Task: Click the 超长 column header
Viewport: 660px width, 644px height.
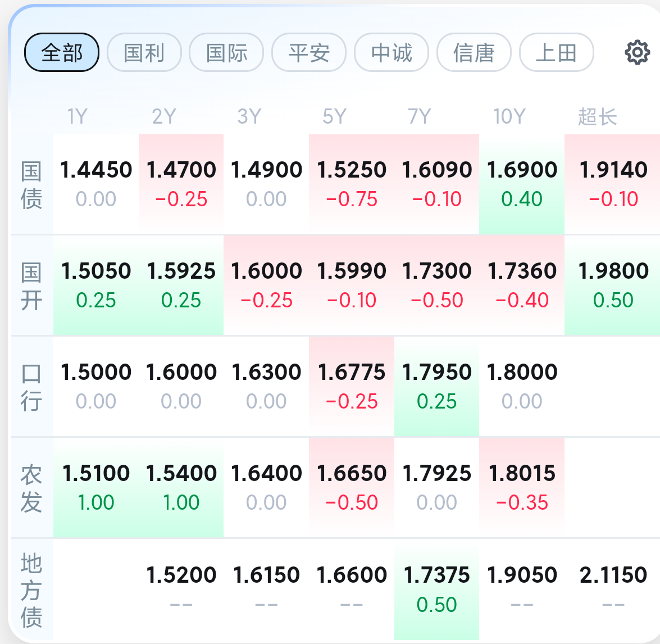Action: (598, 116)
